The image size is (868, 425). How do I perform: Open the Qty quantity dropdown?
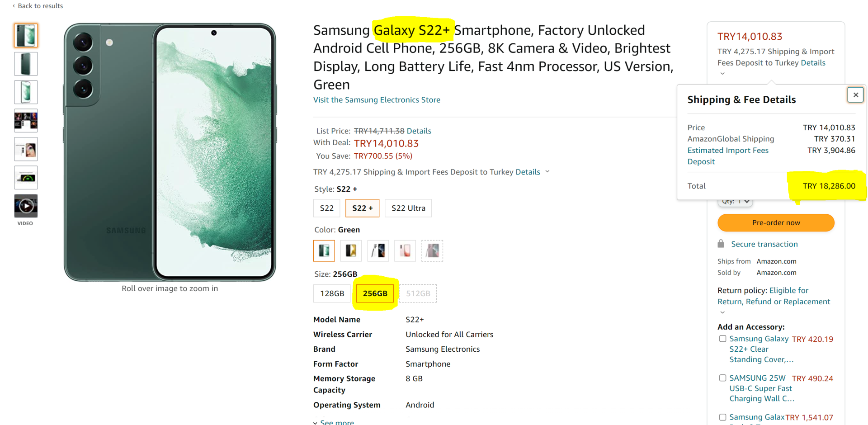tap(735, 202)
